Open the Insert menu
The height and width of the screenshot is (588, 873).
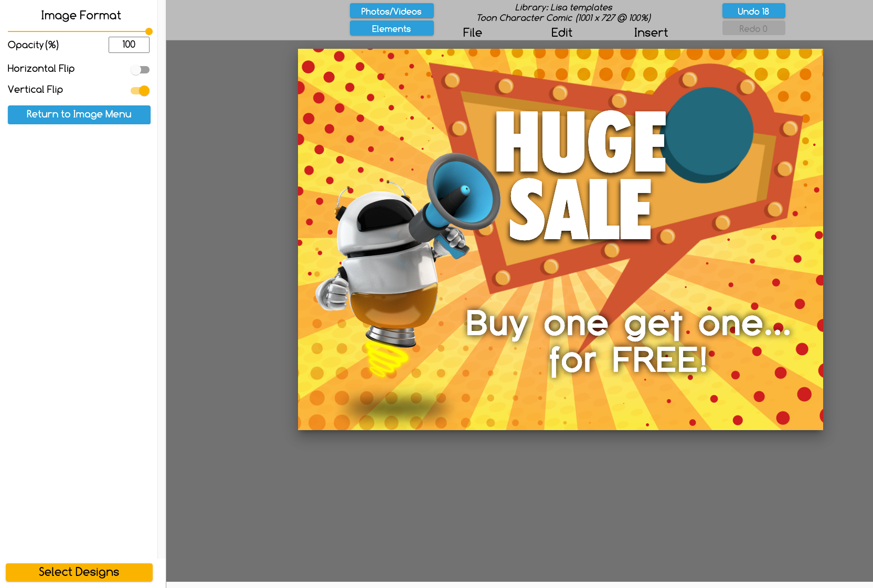tap(651, 33)
